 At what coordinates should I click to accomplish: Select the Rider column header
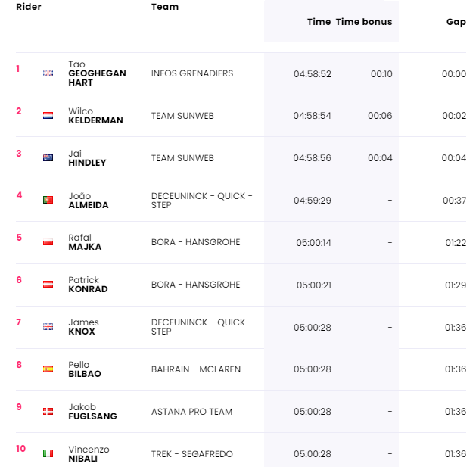pos(29,7)
